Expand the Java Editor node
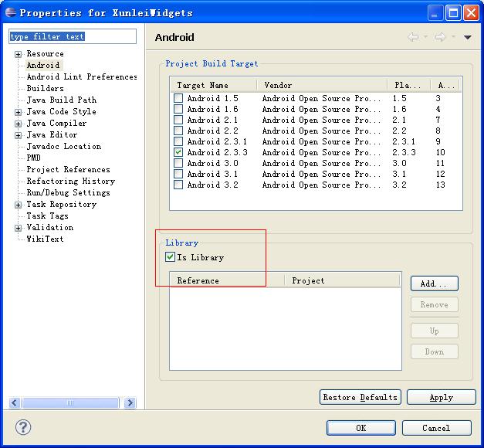 tap(19, 135)
